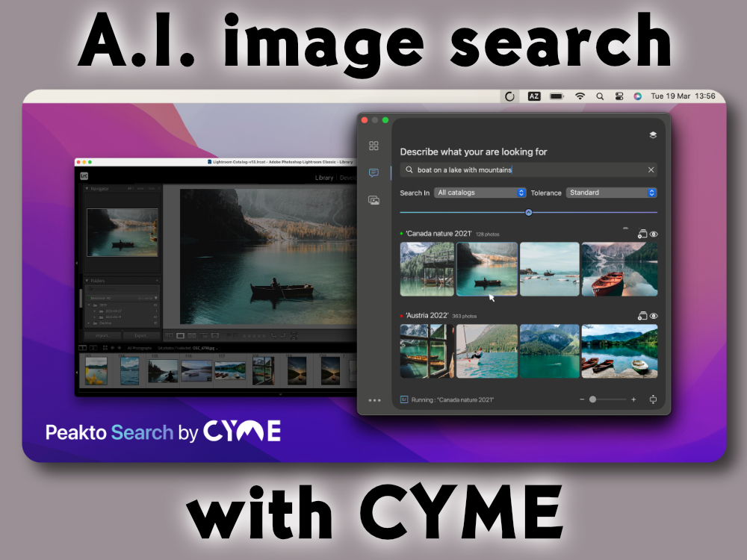Toggle visibility eye for 'Austria 2022'

click(x=654, y=316)
